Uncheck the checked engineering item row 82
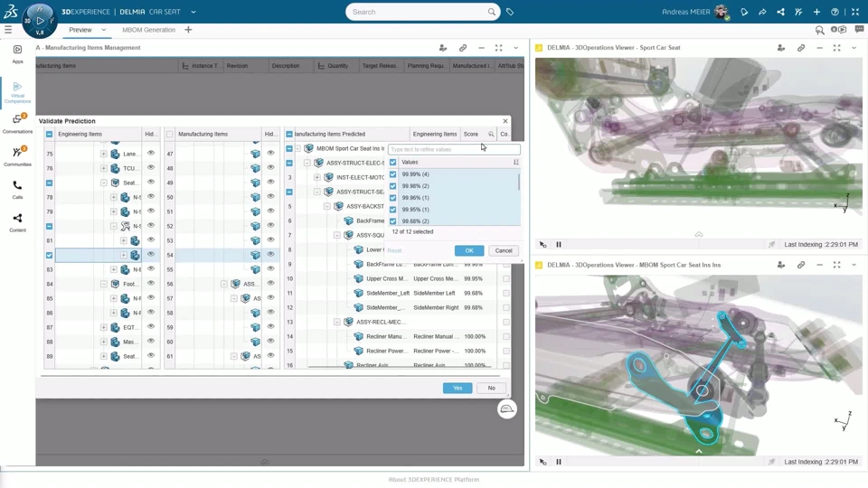 pos(49,255)
